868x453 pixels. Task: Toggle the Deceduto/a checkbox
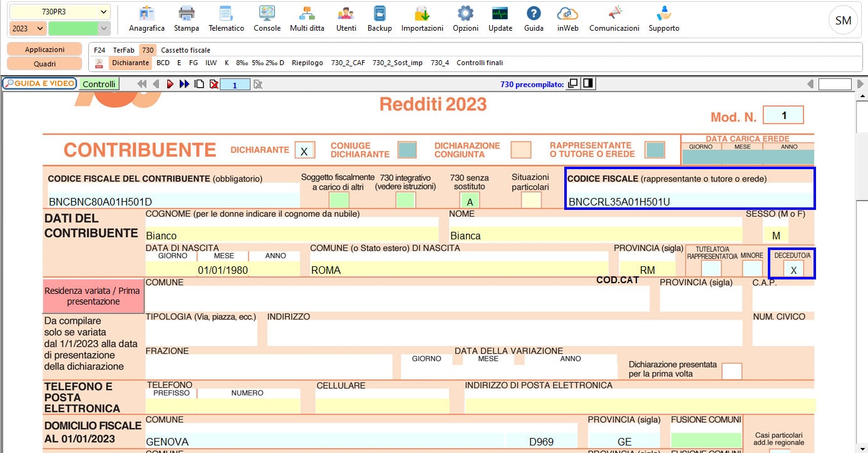[793, 269]
